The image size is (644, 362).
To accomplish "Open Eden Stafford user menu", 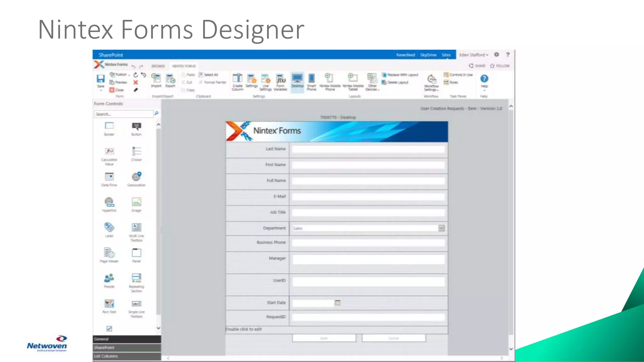I will [474, 55].
